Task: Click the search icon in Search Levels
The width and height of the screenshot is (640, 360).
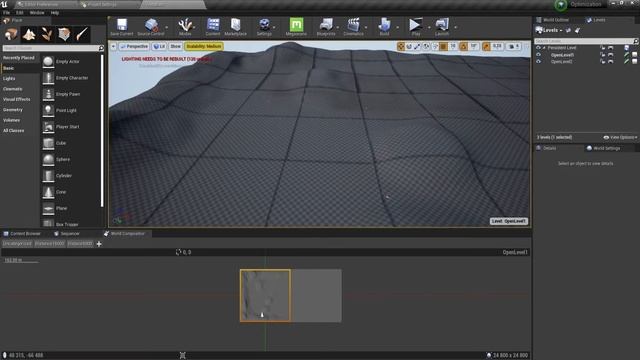Action: (635, 41)
